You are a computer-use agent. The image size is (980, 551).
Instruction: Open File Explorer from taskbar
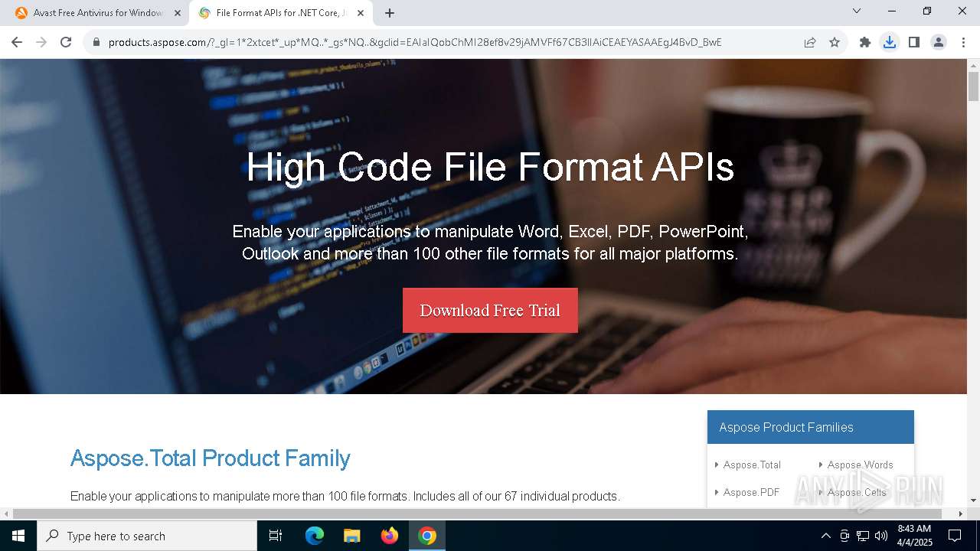point(352,536)
